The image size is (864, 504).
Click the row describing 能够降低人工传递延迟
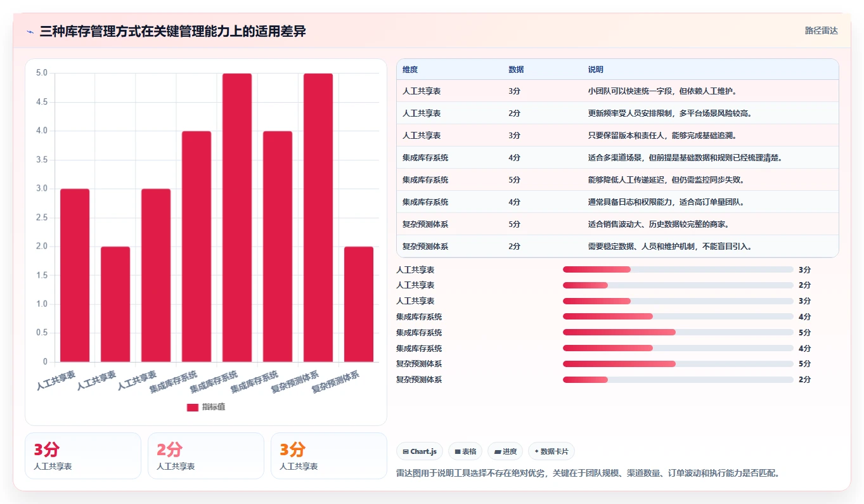tap(617, 180)
